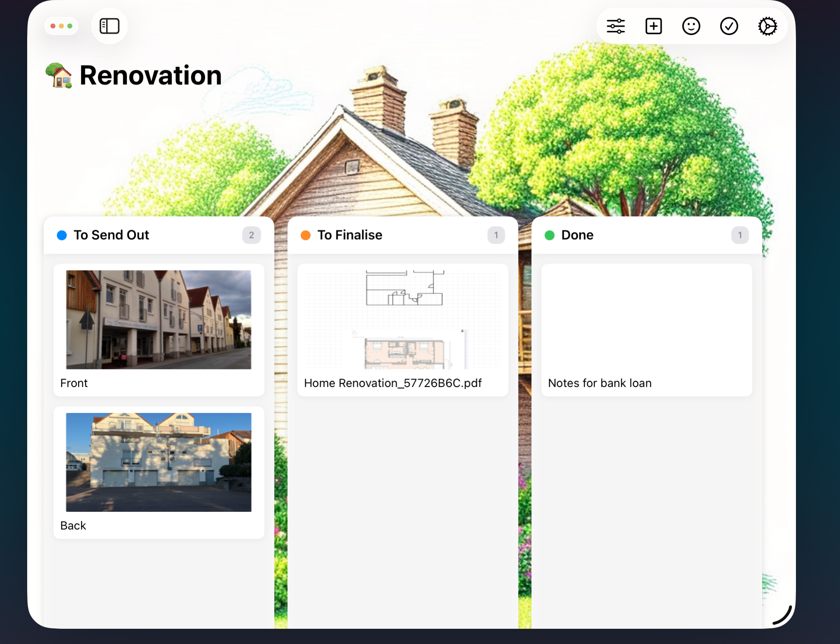
Task: Open the Back building photo card
Action: (x=159, y=462)
